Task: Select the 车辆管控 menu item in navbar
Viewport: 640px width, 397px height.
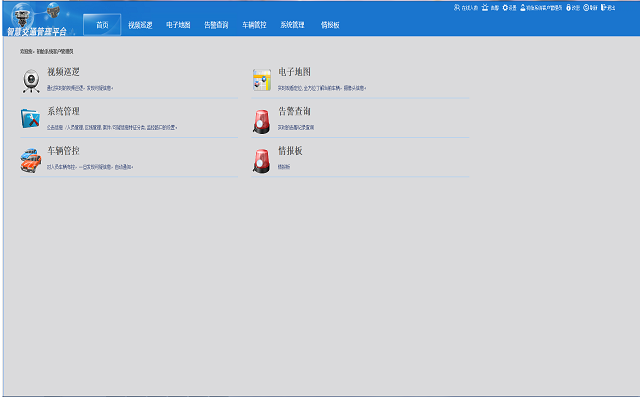Action: click(x=254, y=25)
